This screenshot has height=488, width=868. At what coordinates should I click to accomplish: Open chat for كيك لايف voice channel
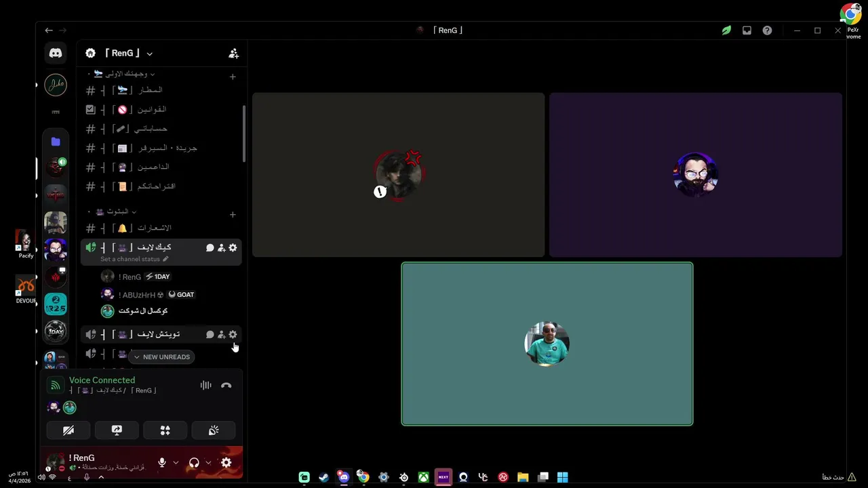[210, 248]
